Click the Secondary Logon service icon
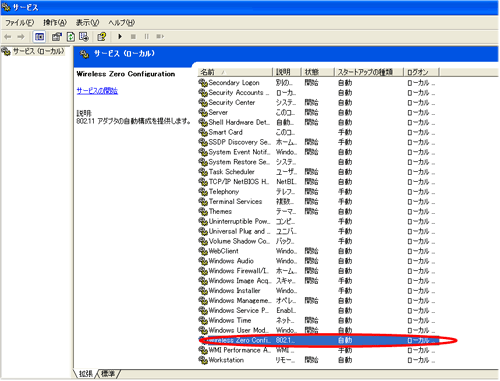The height and width of the screenshot is (381, 500). [203, 82]
